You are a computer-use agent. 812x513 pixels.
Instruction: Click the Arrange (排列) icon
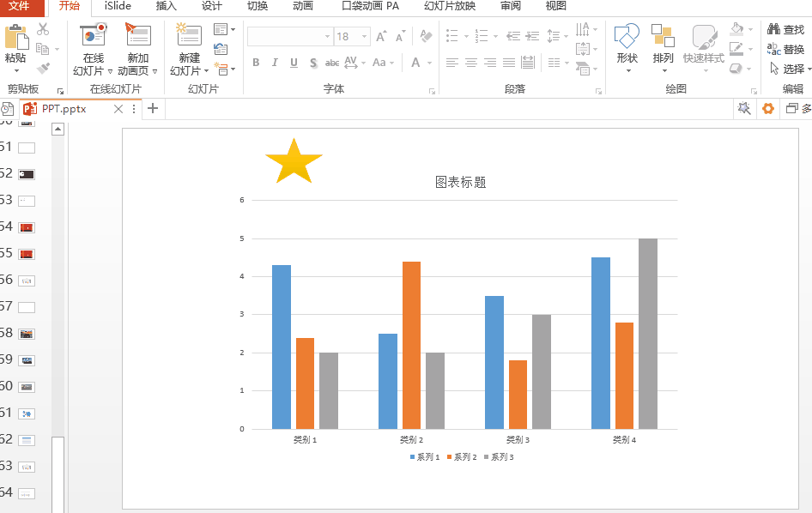663,36
